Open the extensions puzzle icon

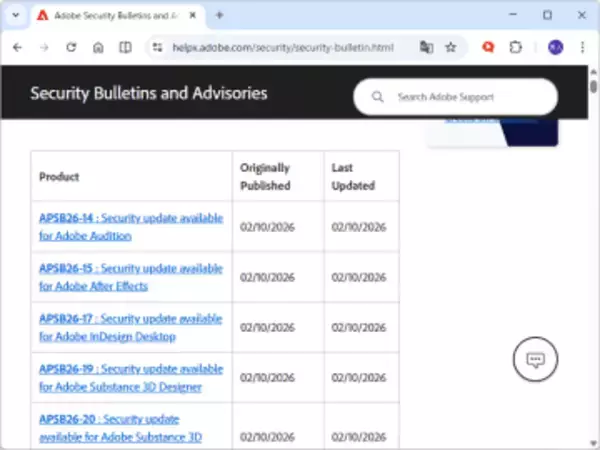[x=516, y=47]
